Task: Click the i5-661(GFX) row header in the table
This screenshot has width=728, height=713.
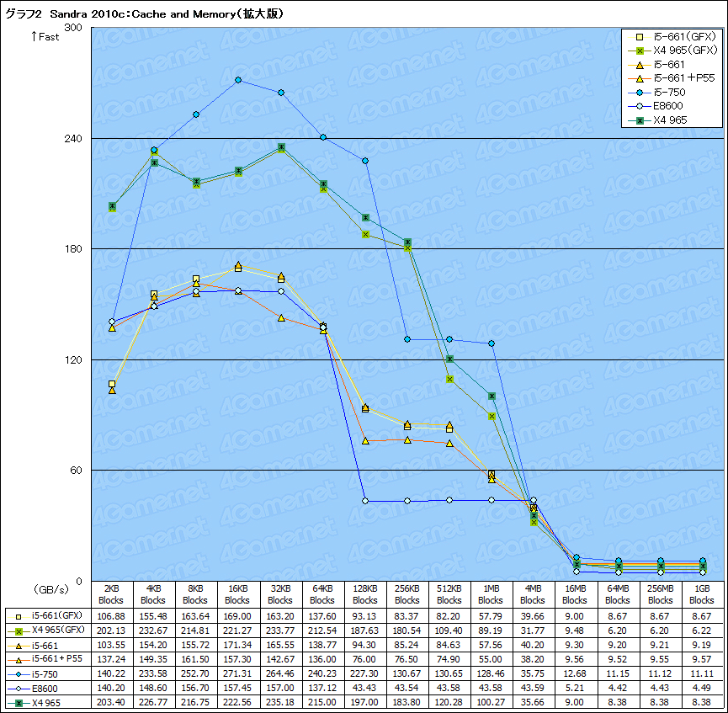Action: [x=49, y=616]
